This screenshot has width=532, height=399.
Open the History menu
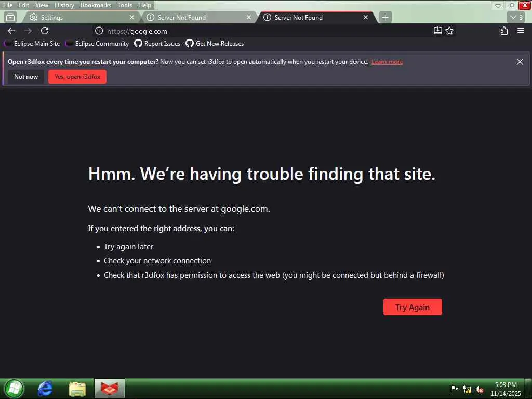click(x=64, y=5)
